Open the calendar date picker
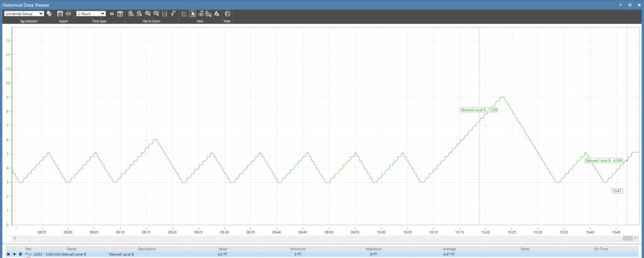Image resolution: width=644 pixels, height=258 pixels. coord(120,14)
